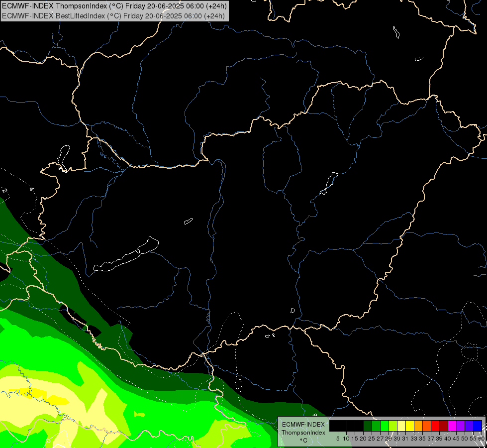Click the purple 45-50 legend swatch
This screenshot has width=487, height=448.
(x=461, y=426)
